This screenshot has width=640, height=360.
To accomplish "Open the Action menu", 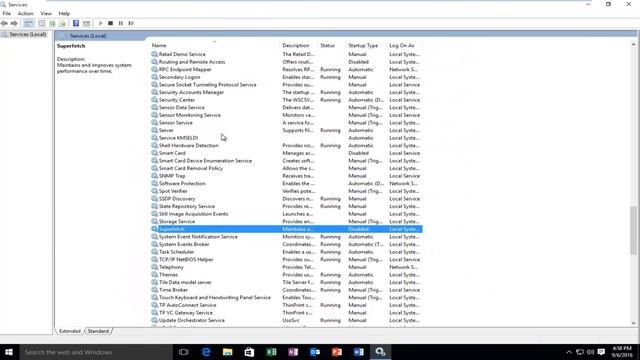I will click(x=25, y=13).
